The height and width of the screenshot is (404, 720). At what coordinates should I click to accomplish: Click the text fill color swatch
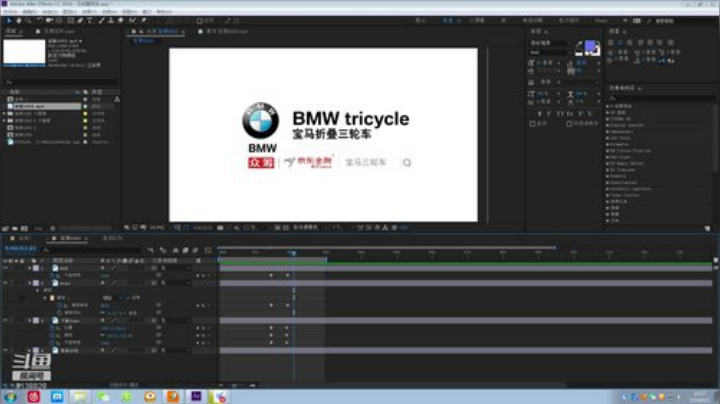[590, 46]
